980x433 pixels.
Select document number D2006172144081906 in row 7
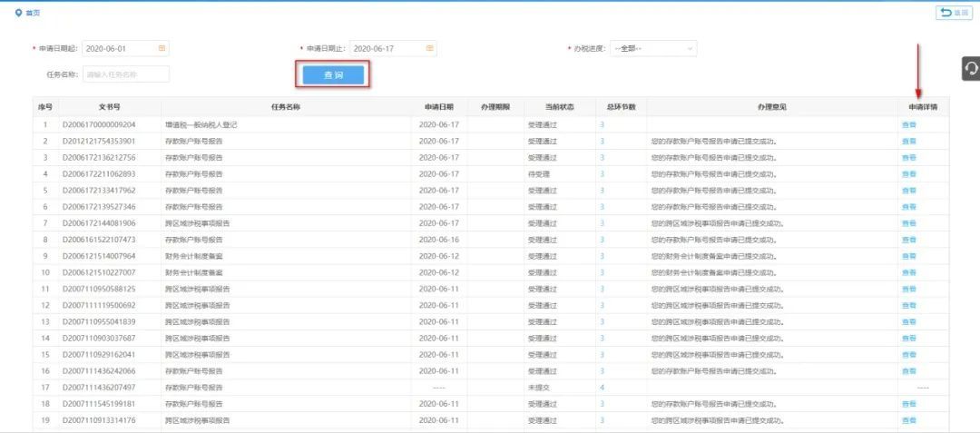pyautogui.click(x=99, y=223)
